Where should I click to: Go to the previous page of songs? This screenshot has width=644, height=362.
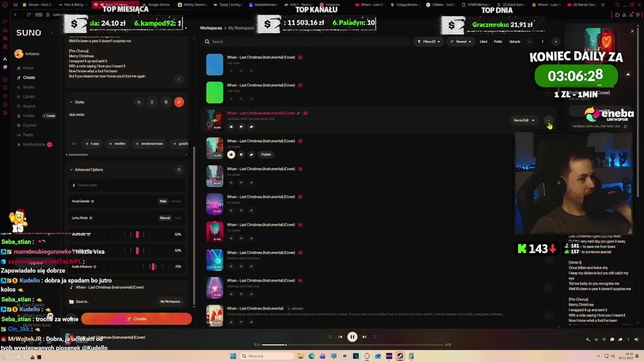pos(529,42)
